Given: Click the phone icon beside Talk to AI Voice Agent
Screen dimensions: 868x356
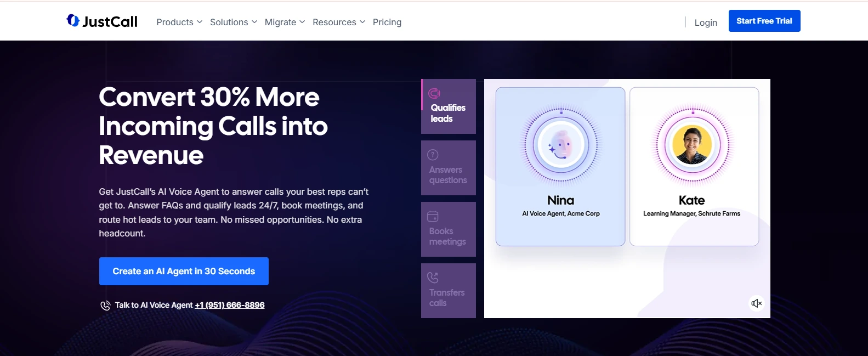Looking at the screenshot, I should point(105,306).
